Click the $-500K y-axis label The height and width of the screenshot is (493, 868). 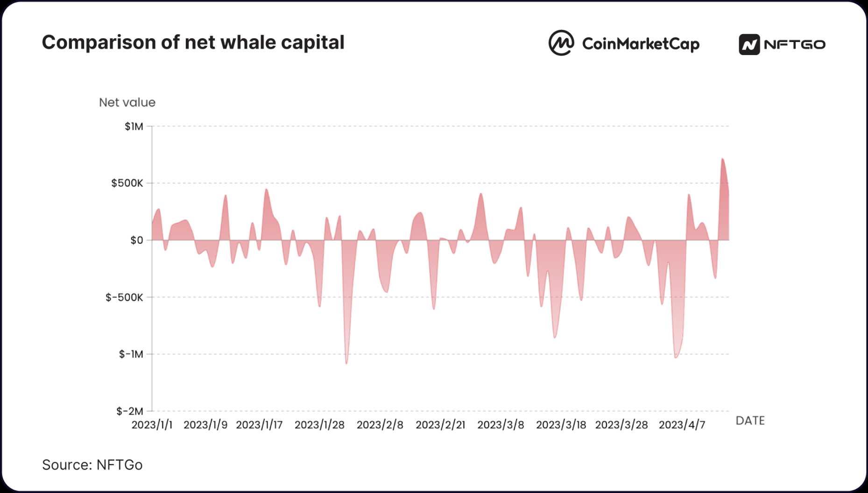pos(124,297)
